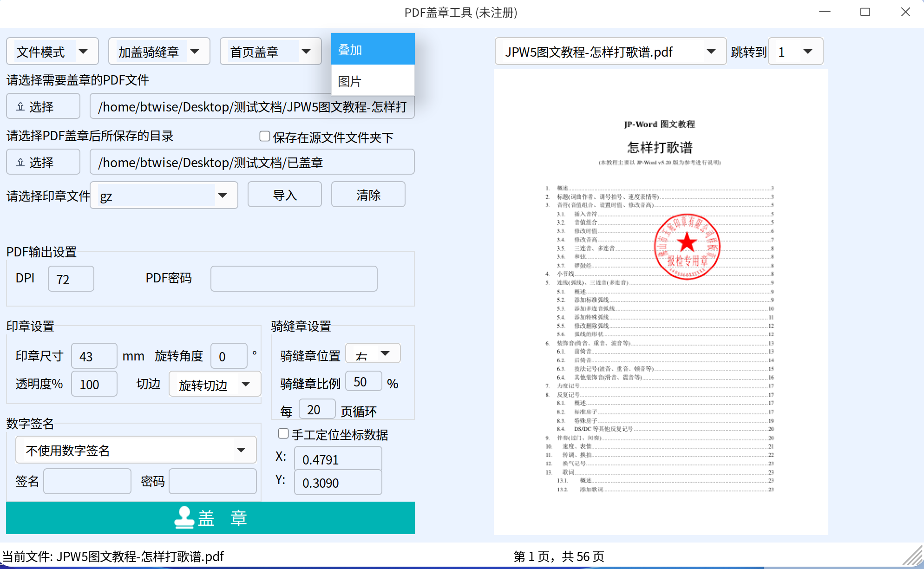The image size is (924, 569).
Task: Click the 导入 button
Action: [x=285, y=195]
